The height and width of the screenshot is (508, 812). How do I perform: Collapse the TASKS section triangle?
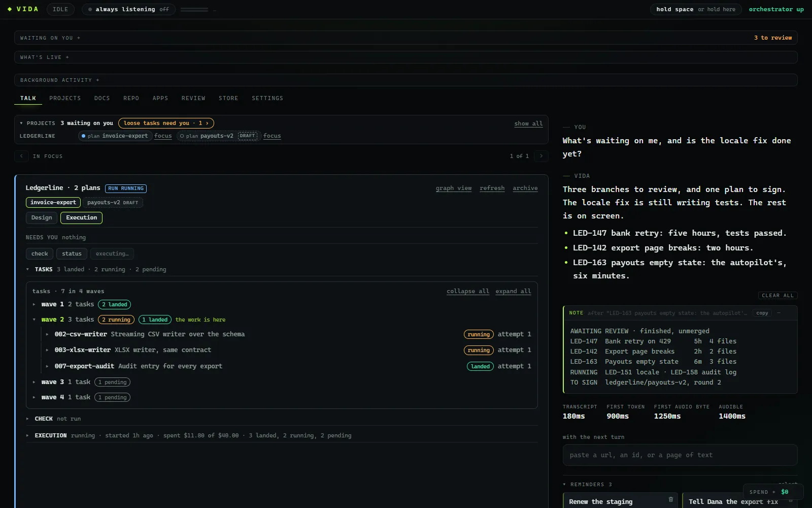tap(28, 269)
